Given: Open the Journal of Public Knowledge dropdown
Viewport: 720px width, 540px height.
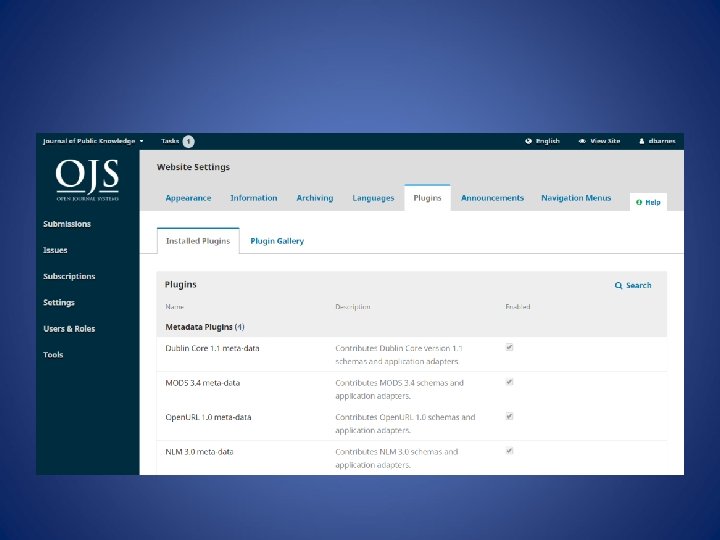Looking at the screenshot, I should pos(93,141).
